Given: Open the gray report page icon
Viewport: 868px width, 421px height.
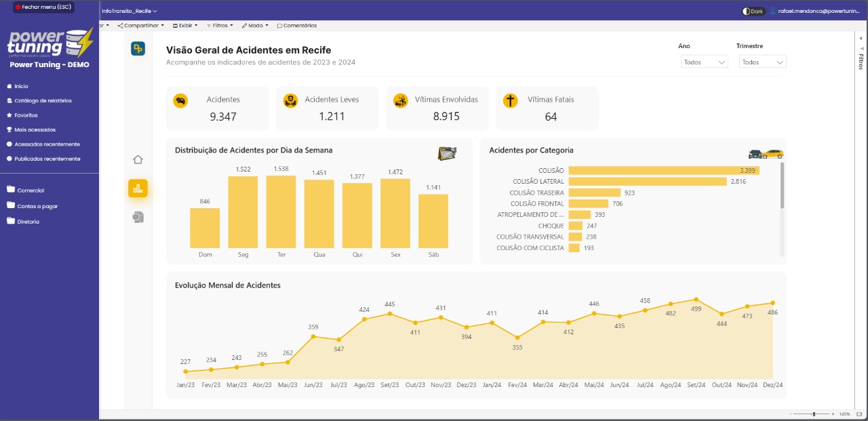Looking at the screenshot, I should 138,217.
